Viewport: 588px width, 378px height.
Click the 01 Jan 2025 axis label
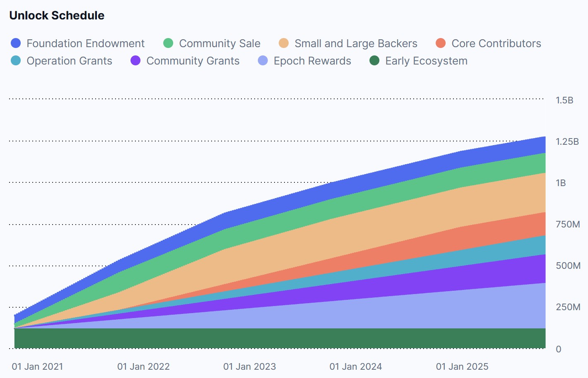[x=462, y=366]
